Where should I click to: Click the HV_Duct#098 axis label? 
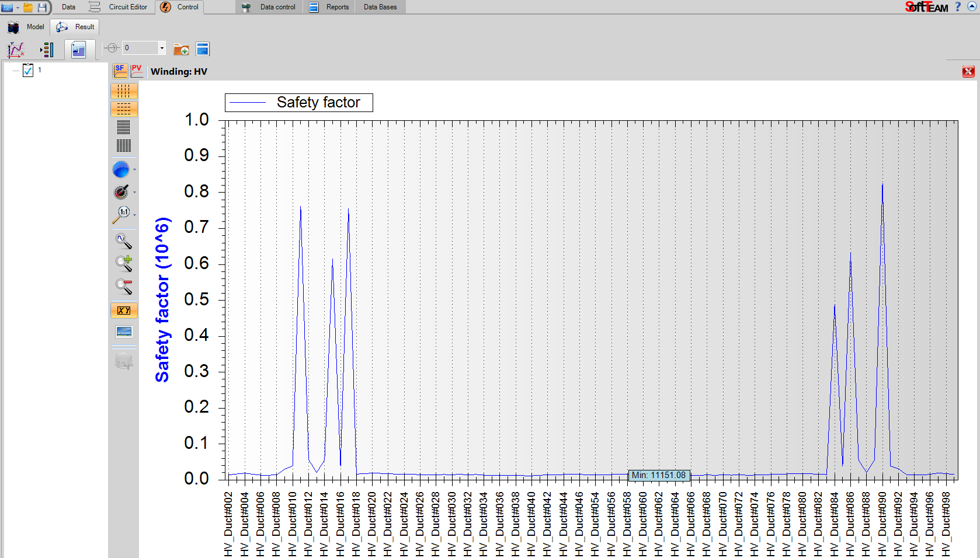[946, 524]
